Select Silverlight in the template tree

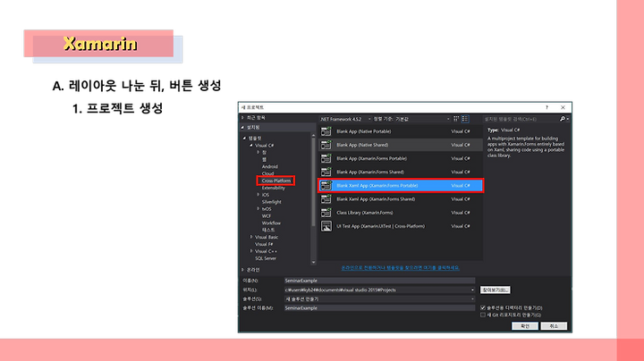(272, 202)
